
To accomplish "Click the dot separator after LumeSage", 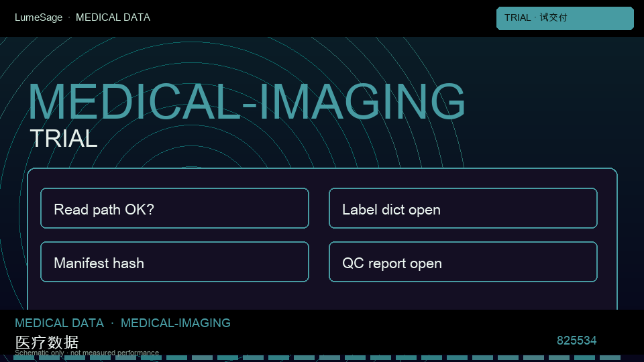I will pos(69,17).
